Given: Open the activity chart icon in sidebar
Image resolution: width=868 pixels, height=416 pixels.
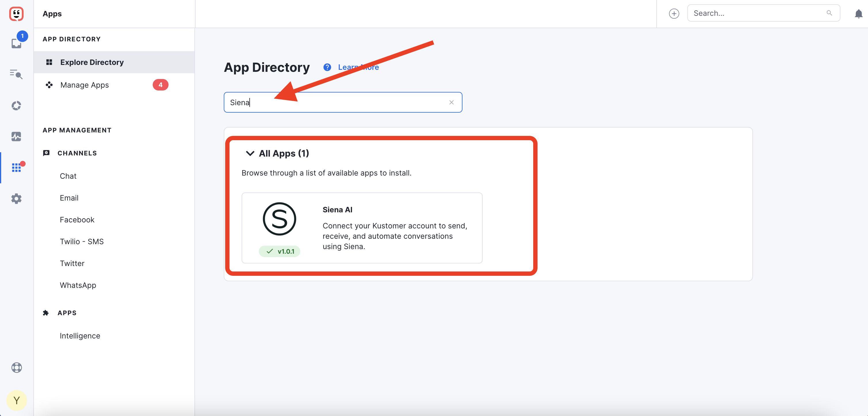Looking at the screenshot, I should coord(16,136).
